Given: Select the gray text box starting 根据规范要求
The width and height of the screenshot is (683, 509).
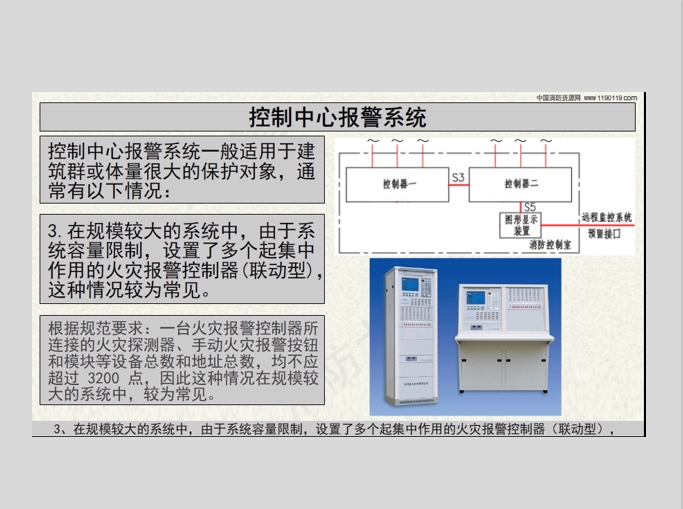Looking at the screenshot, I should (x=182, y=360).
